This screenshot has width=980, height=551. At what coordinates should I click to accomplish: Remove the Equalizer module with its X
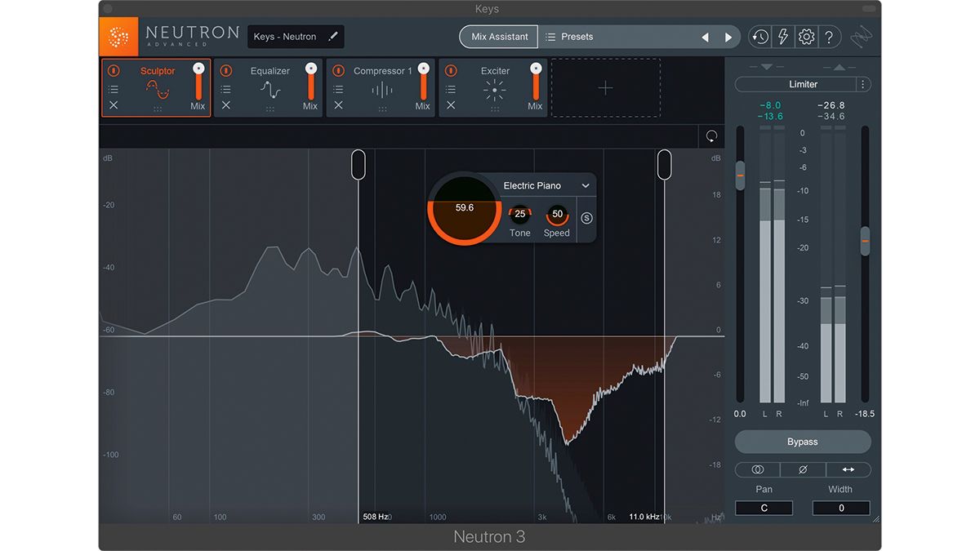point(226,105)
